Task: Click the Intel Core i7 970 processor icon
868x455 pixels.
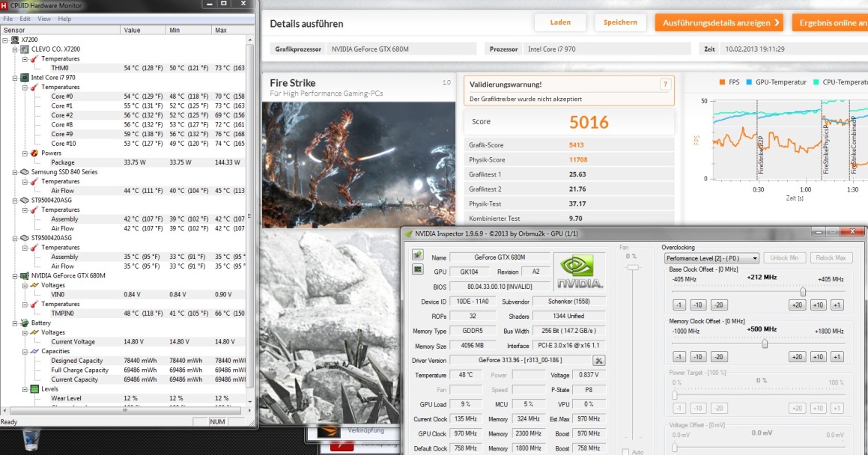Action: [x=25, y=77]
